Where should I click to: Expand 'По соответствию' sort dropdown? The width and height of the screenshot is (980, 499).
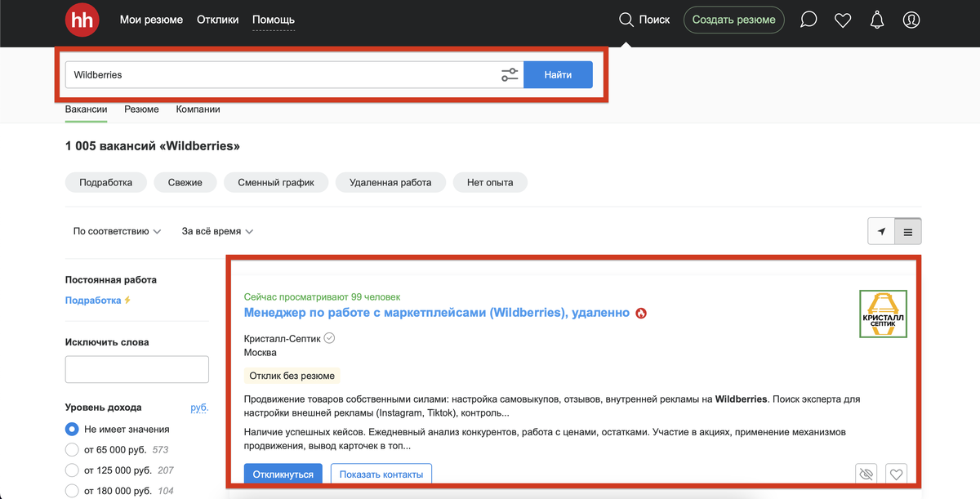coord(117,232)
